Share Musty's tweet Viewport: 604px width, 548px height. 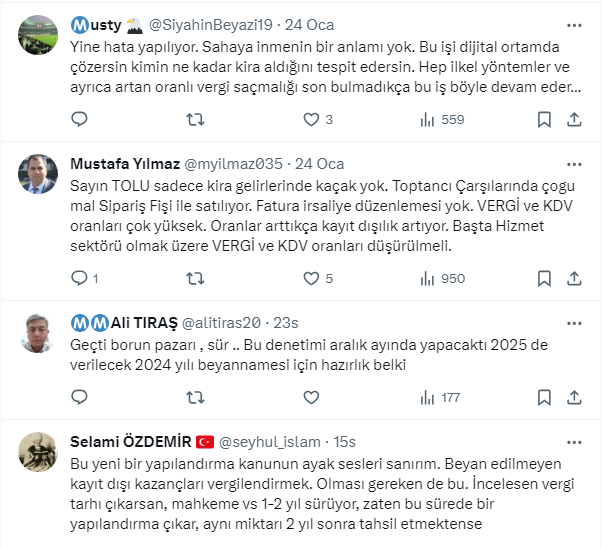pyautogui.click(x=574, y=120)
